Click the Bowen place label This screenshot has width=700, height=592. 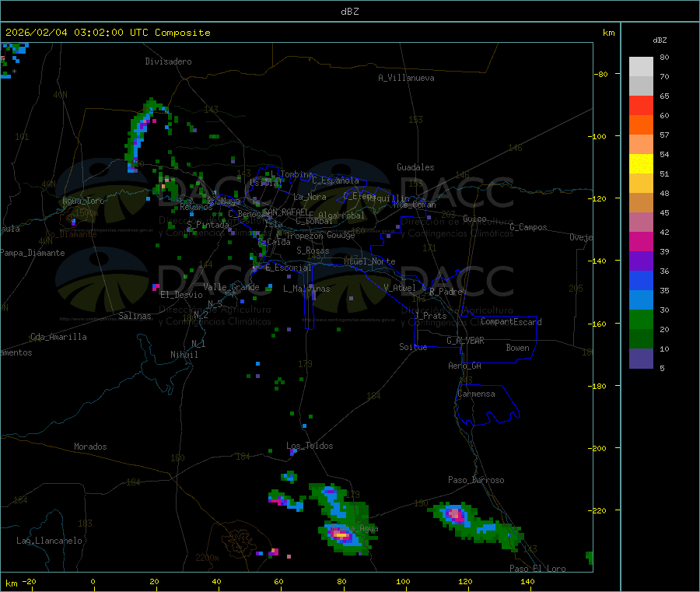(x=518, y=348)
